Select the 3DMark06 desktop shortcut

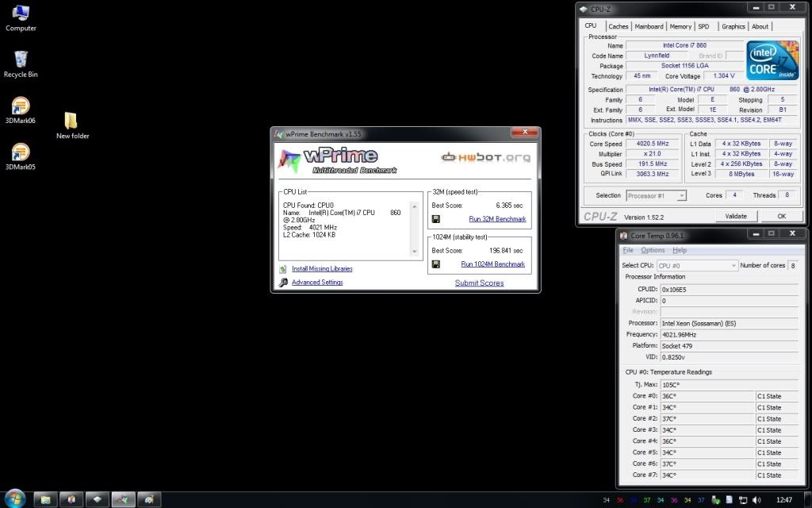pyautogui.click(x=21, y=110)
